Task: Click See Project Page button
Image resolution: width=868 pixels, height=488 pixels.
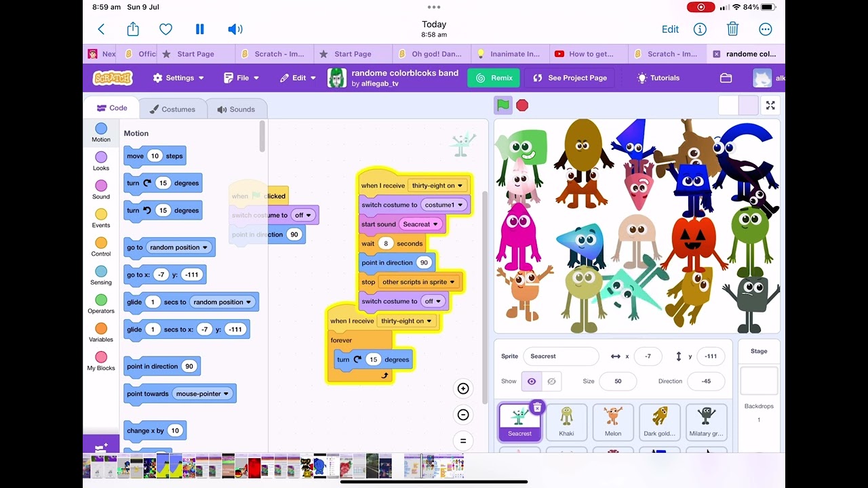Action: point(570,78)
